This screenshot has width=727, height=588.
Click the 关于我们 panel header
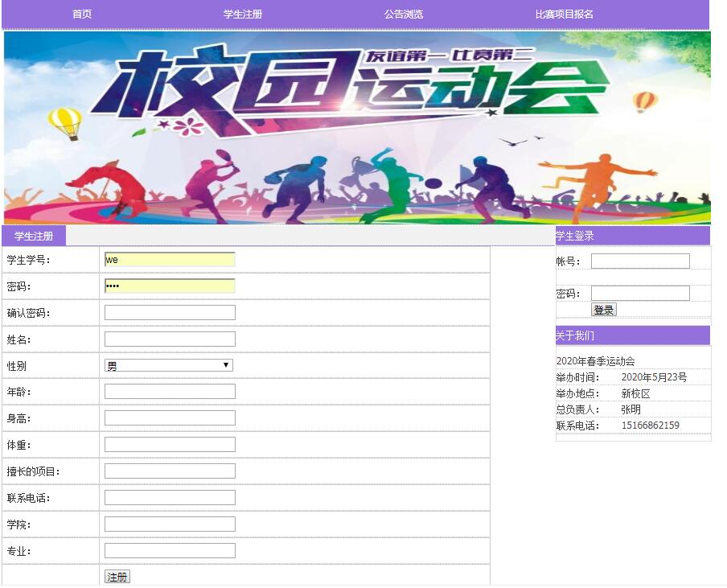632,335
